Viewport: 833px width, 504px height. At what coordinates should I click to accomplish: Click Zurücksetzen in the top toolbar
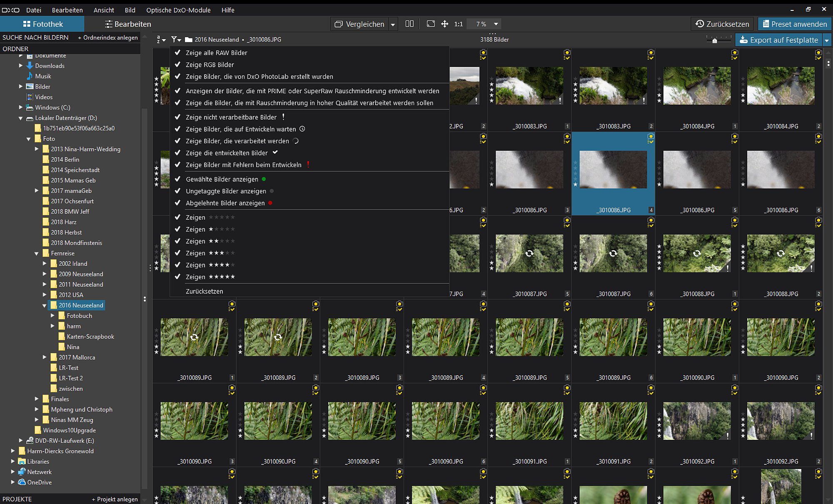pyautogui.click(x=722, y=24)
